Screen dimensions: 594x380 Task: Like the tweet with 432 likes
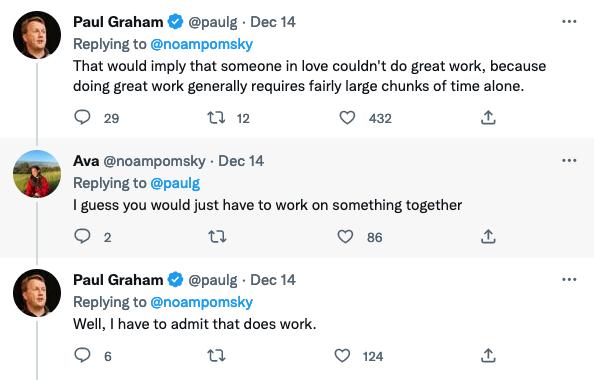tap(347, 118)
